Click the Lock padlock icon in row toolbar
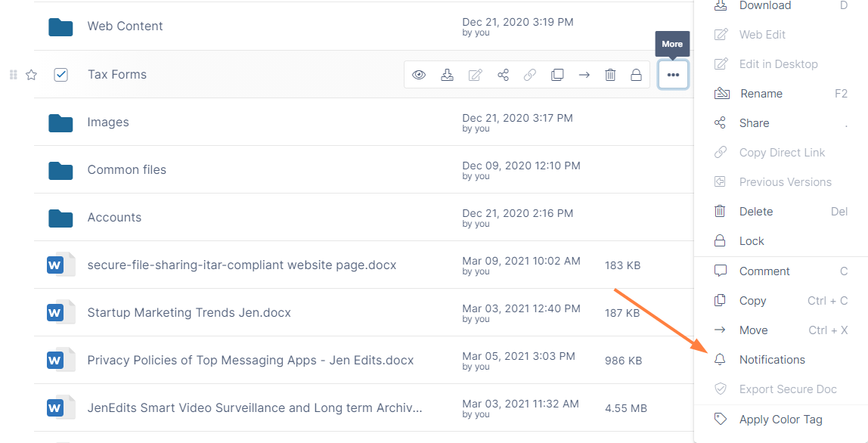This screenshot has height=443, width=868. (x=637, y=75)
